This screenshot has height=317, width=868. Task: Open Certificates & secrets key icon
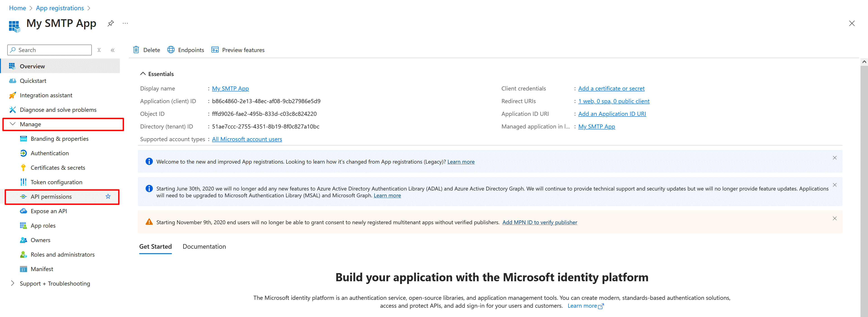tap(23, 168)
